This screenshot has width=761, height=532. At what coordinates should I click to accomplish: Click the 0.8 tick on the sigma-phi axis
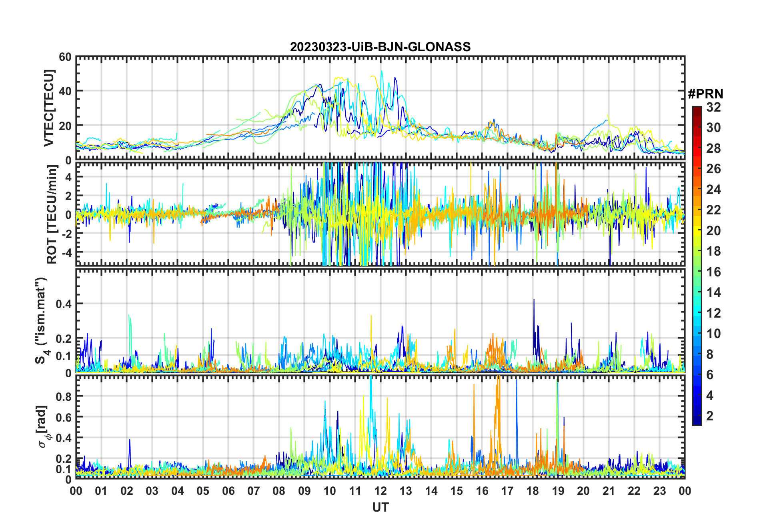(63, 396)
